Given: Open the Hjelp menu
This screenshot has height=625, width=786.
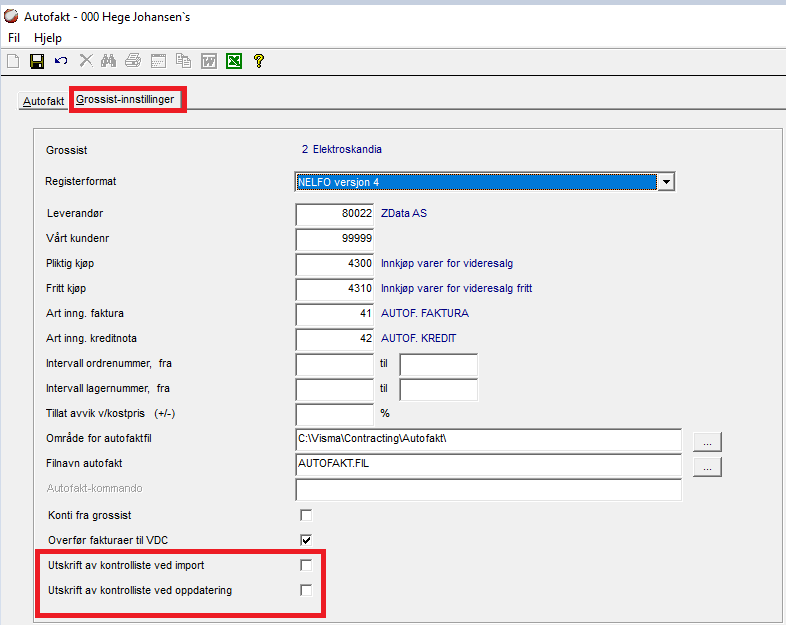Looking at the screenshot, I should [x=48, y=38].
